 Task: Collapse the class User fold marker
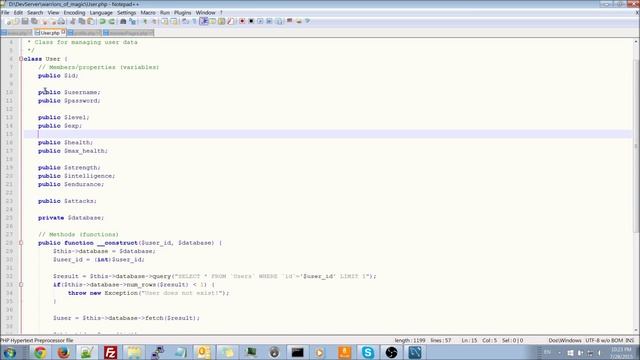point(21,59)
